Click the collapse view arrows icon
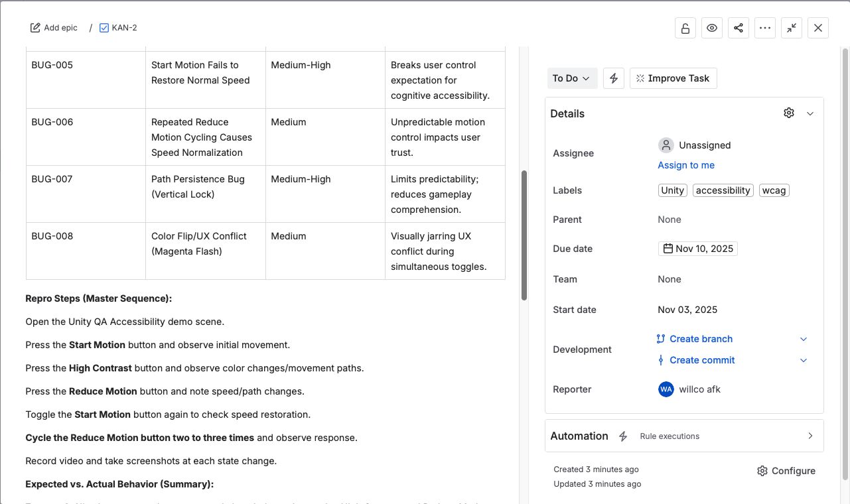Screen dimensions: 850x504 coord(792,28)
